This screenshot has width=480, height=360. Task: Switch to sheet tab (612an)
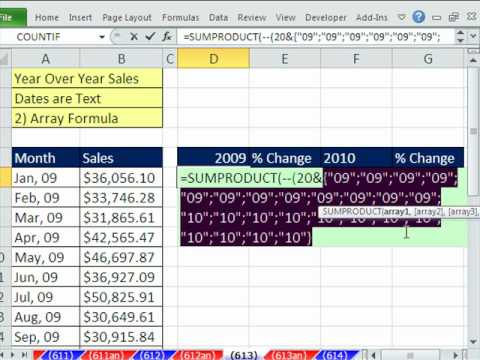click(197, 355)
